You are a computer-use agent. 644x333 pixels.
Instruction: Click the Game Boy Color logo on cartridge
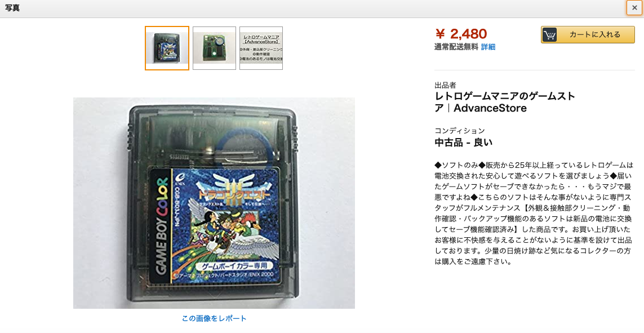point(161,226)
